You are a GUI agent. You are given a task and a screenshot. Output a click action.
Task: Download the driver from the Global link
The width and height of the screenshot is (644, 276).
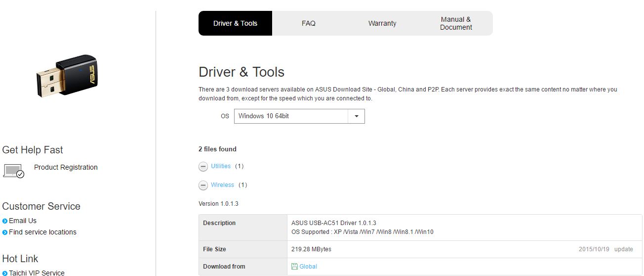click(308, 267)
